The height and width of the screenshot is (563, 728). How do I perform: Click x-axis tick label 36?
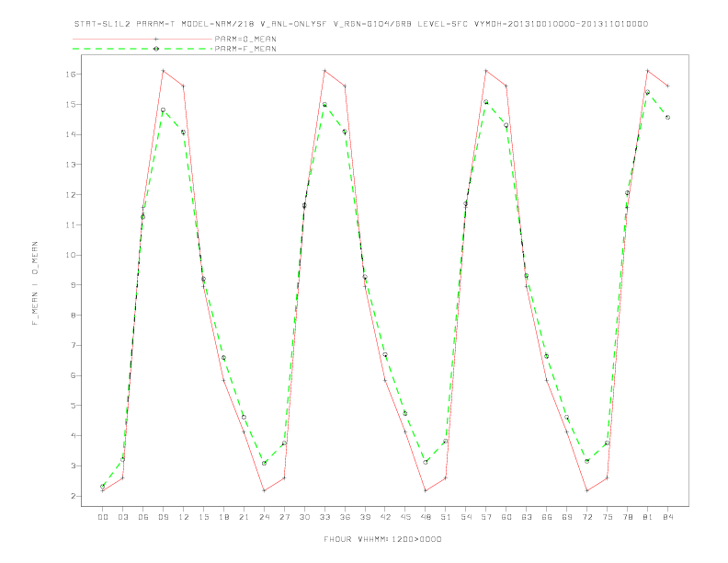click(345, 517)
